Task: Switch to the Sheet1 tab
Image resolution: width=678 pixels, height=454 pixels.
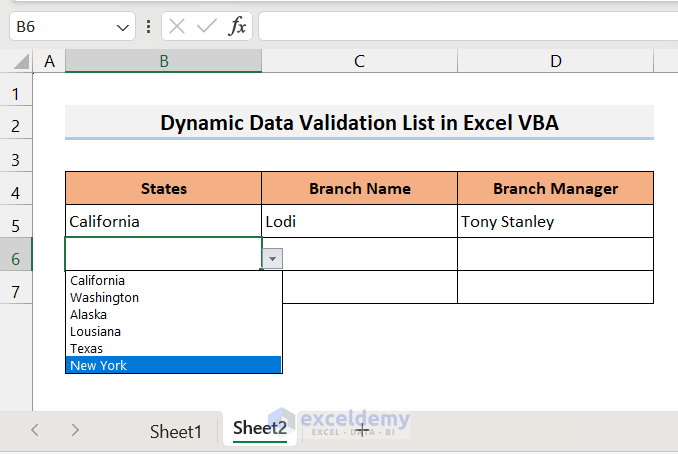Action: (176, 431)
